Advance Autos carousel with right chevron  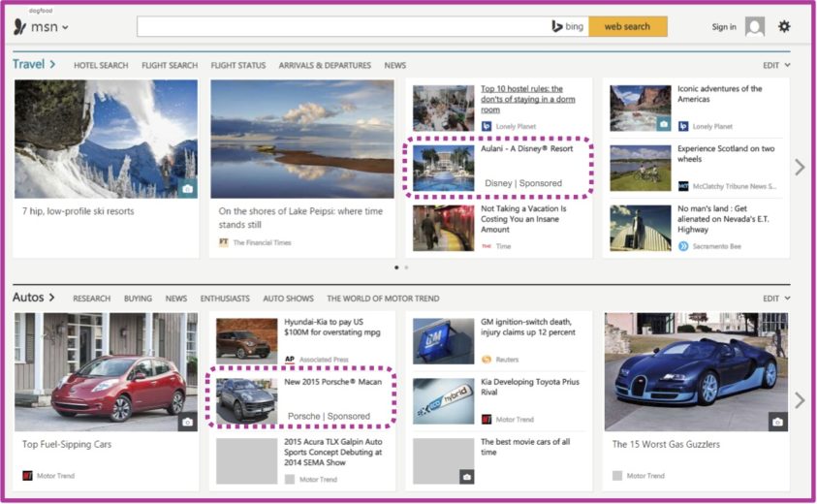pyautogui.click(x=800, y=400)
